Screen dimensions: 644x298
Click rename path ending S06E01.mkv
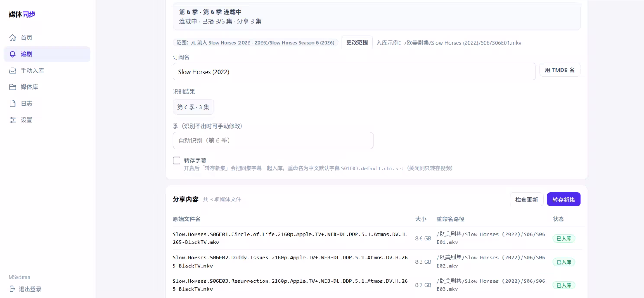pos(491,238)
